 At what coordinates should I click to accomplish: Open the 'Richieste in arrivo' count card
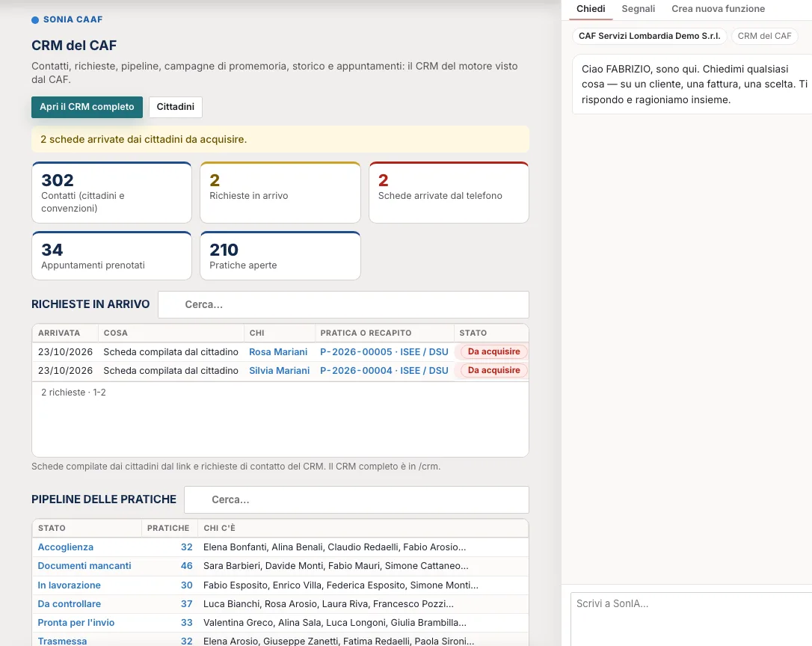[280, 192]
